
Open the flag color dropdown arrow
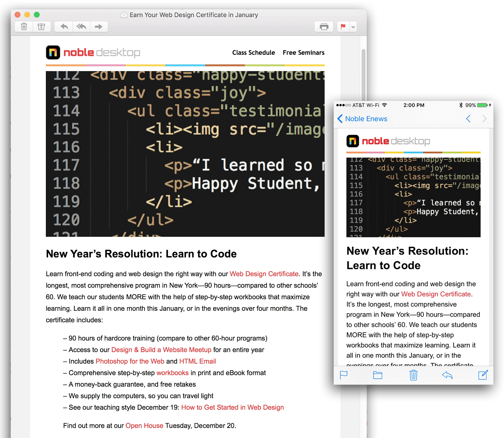pyautogui.click(x=353, y=27)
